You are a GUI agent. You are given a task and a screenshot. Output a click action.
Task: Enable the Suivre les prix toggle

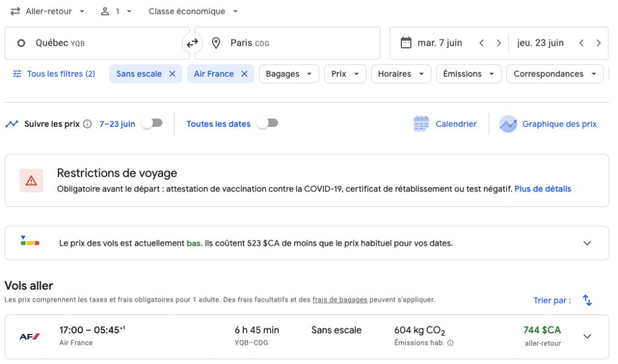click(152, 123)
